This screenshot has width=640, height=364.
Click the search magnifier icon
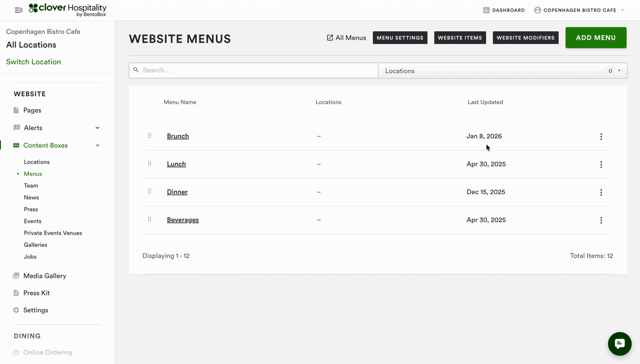(x=136, y=70)
